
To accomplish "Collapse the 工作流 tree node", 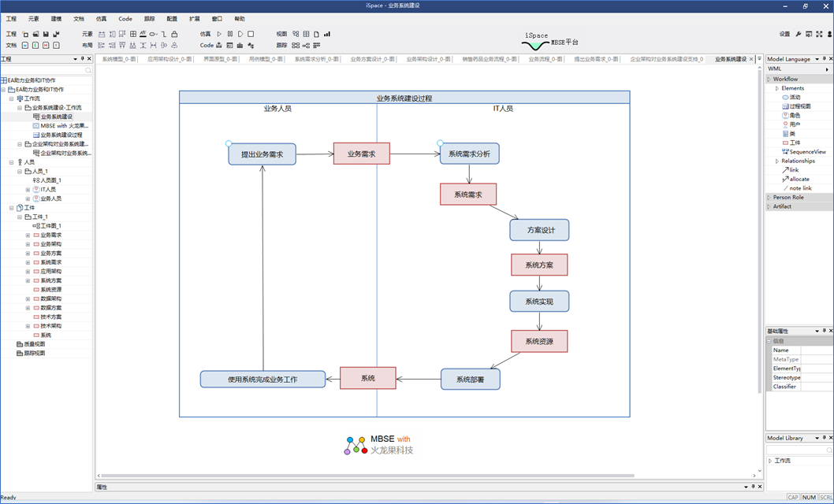I will tap(11, 99).
